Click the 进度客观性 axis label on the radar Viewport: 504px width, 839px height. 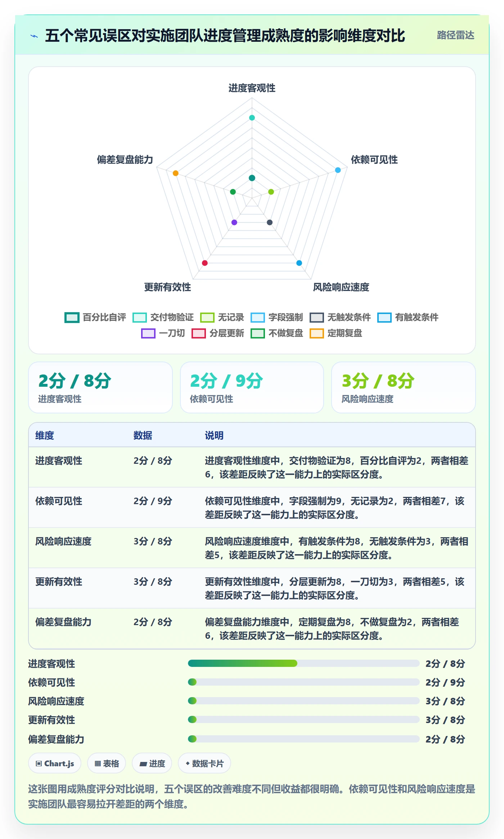click(x=252, y=88)
